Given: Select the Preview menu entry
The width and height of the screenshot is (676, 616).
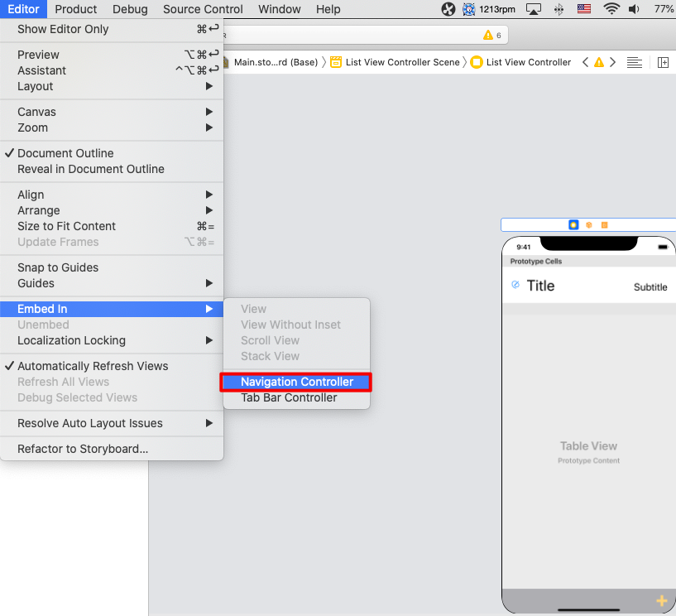Looking at the screenshot, I should coord(112,55).
